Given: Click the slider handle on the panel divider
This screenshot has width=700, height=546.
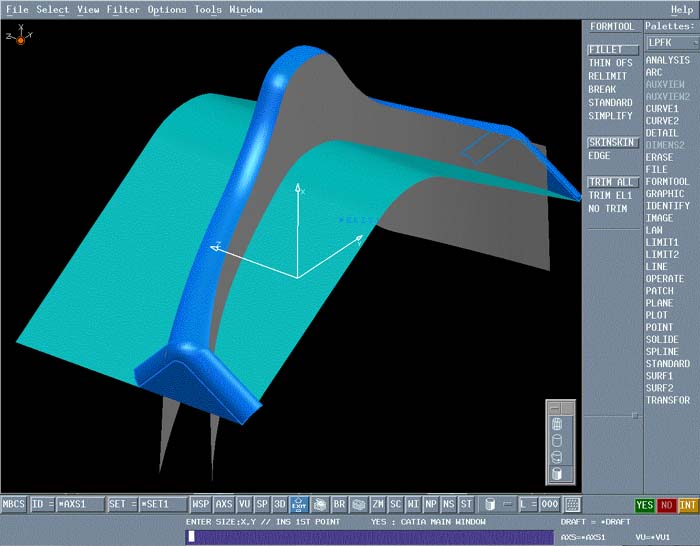Looking at the screenshot, I should (634, 413).
